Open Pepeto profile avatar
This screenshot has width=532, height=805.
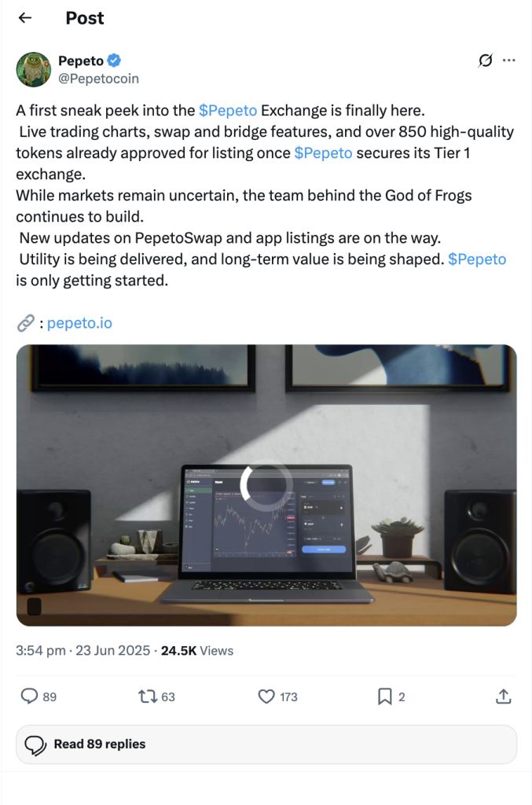click(x=34, y=69)
